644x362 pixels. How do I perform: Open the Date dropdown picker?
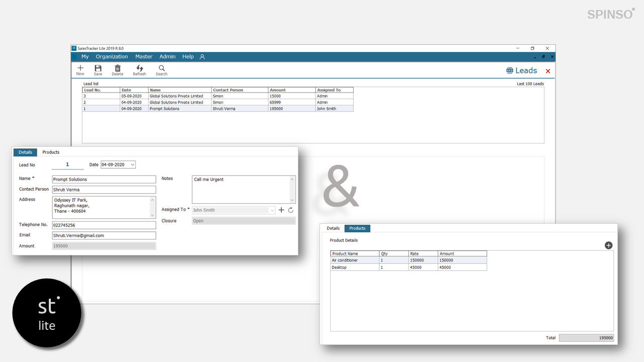coord(132,165)
